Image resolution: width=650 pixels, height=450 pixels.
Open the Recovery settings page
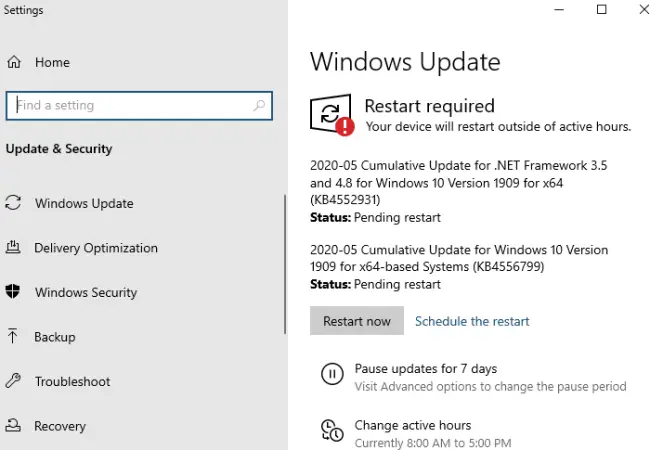[x=60, y=426]
